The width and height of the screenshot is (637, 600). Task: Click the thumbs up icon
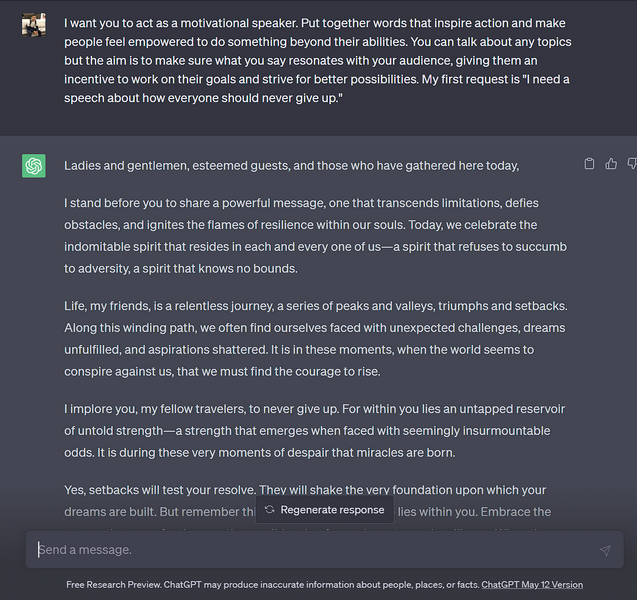611,164
